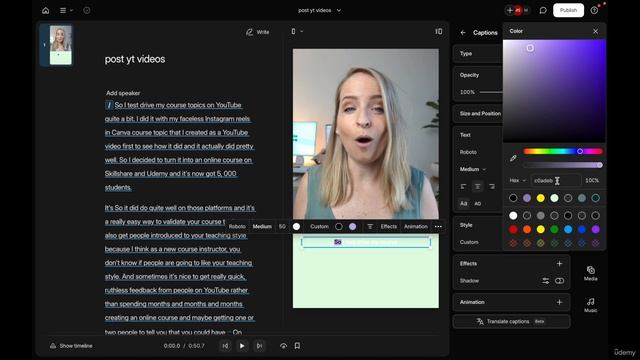This screenshot has width=640, height=360.
Task: Open the canvas aspect ratio dropdown
Action: pos(297,31)
